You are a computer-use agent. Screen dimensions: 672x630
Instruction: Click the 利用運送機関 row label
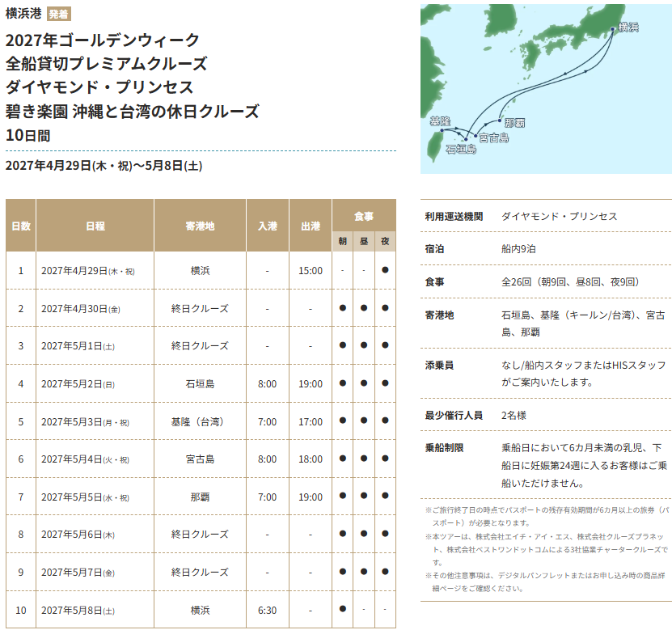point(454,217)
